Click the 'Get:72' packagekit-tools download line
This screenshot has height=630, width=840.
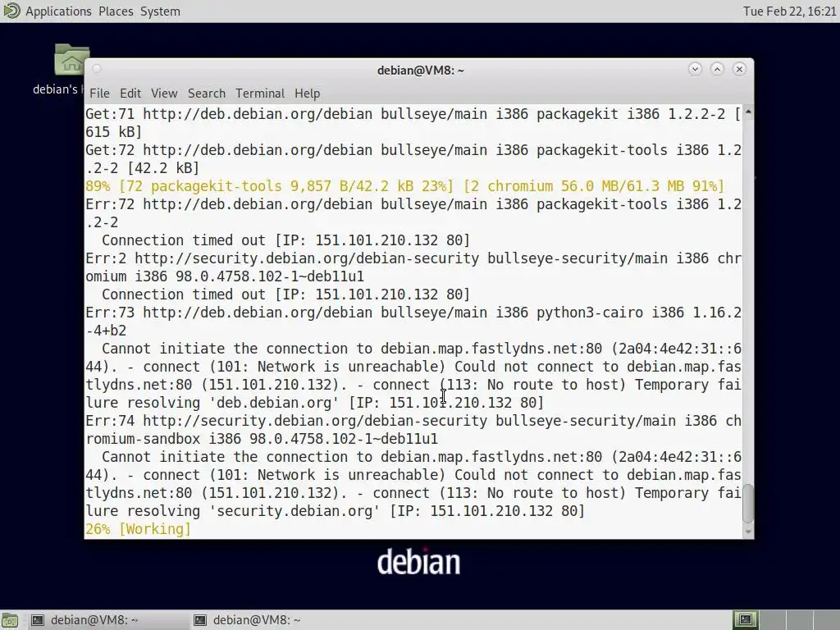click(413, 150)
